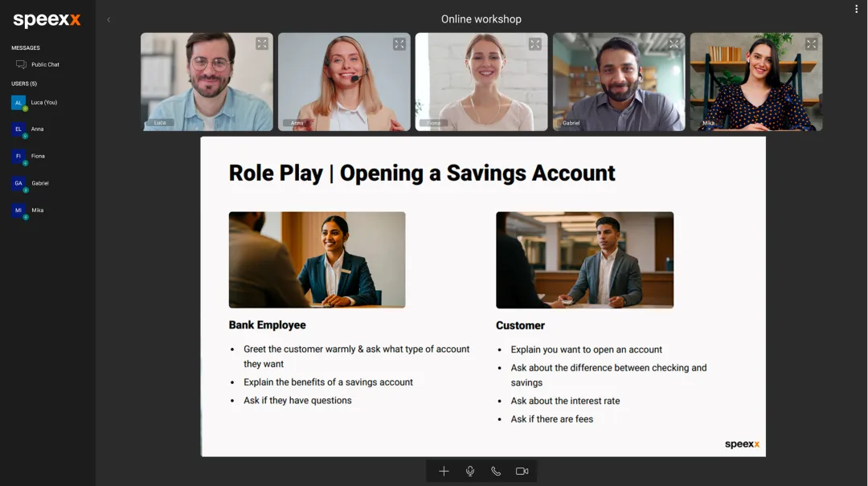Image resolution: width=868 pixels, height=486 pixels.
Task: Click the bullet 'Ask about the interest rate'
Action: [565, 401]
